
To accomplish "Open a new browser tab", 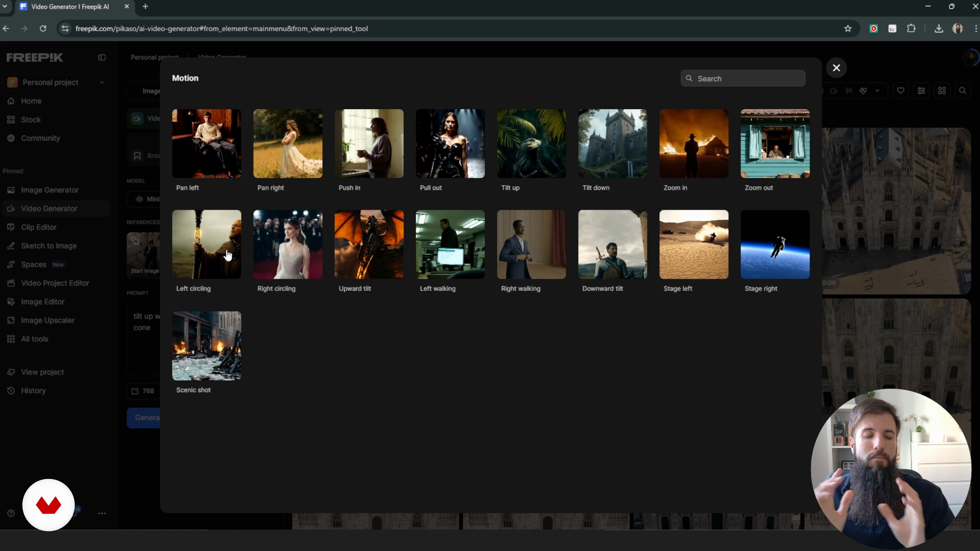I will (x=145, y=6).
